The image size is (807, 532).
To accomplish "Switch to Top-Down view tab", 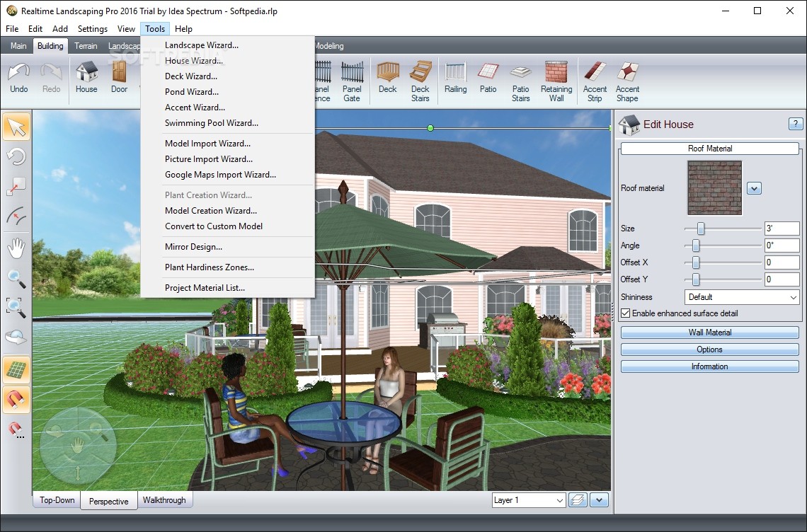I will pyautogui.click(x=57, y=500).
